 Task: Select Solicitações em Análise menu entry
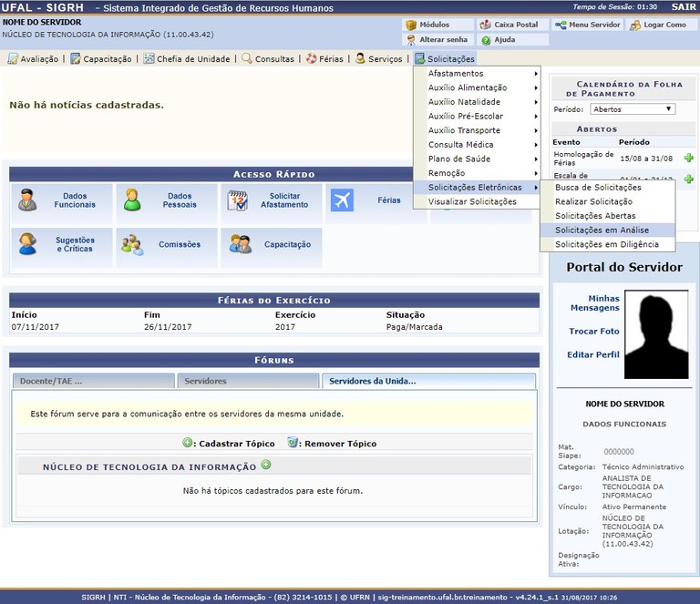[602, 230]
